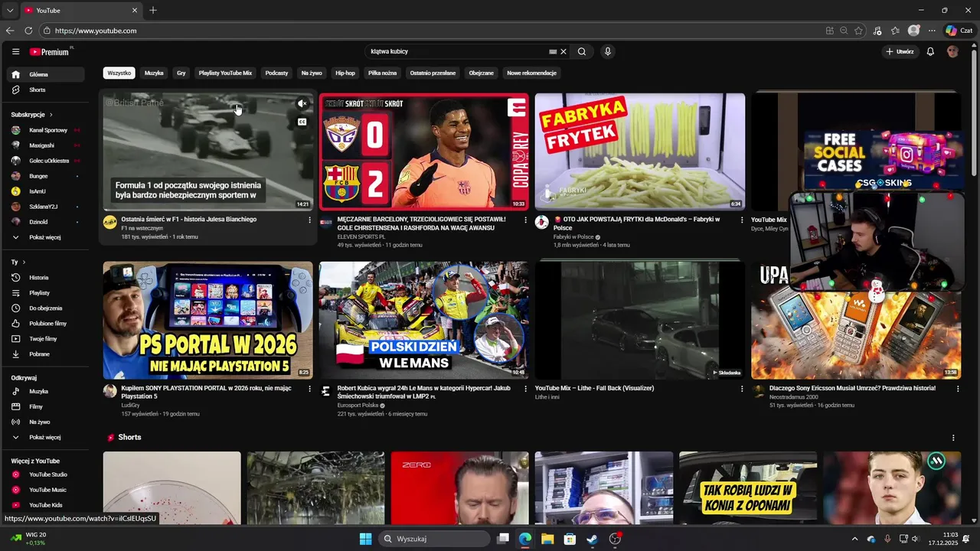Open Twoje filmy in the sidebar

click(47, 338)
